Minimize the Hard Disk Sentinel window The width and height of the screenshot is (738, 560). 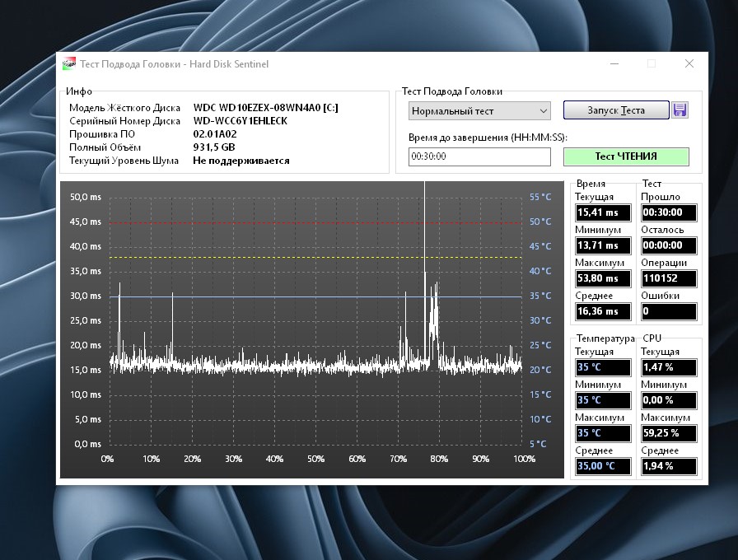(x=614, y=64)
